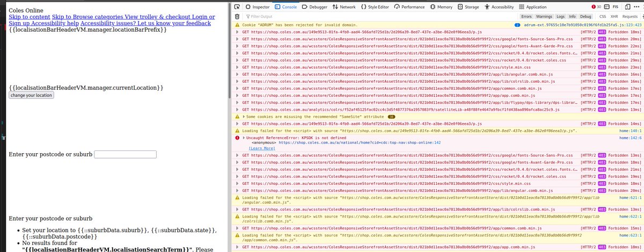
Task: Click the 38 badge on SameSite cookies warning
Action: point(392,116)
